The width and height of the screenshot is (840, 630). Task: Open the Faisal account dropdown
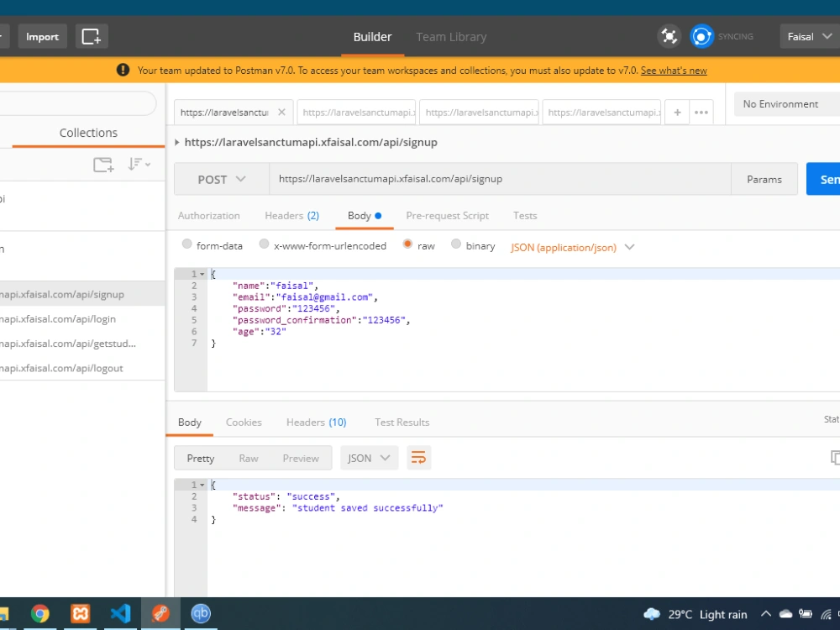click(x=810, y=36)
